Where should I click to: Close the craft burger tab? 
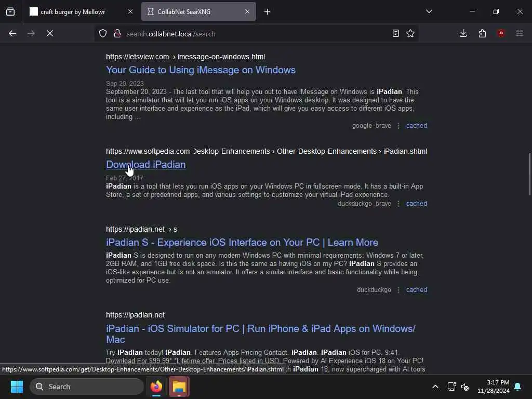130,11
